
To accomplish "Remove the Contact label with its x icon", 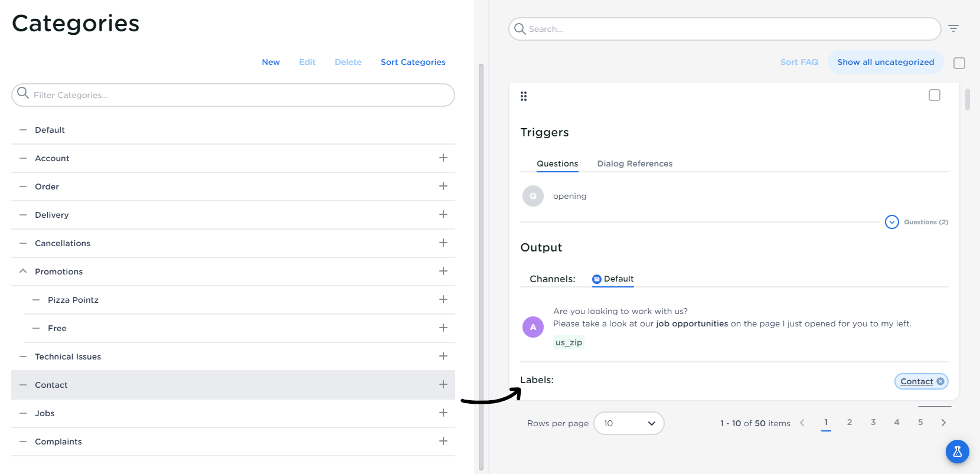I will pyautogui.click(x=940, y=381).
